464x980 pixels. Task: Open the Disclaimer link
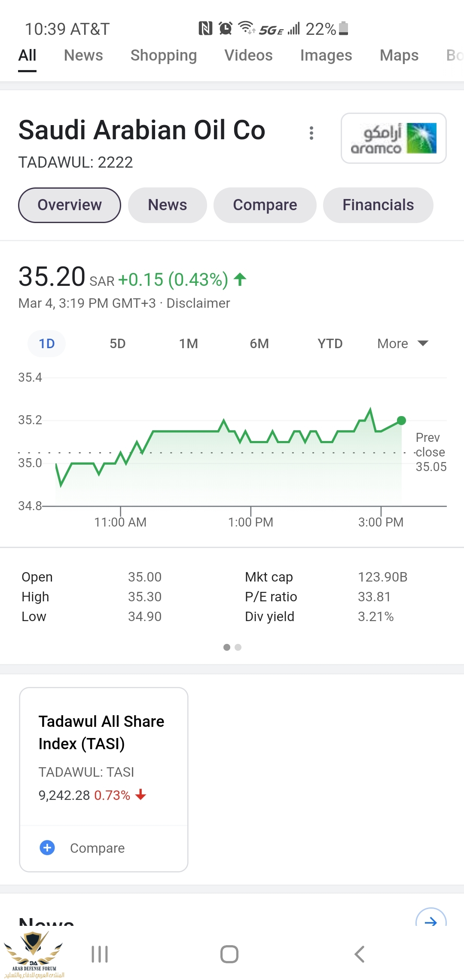(x=198, y=303)
